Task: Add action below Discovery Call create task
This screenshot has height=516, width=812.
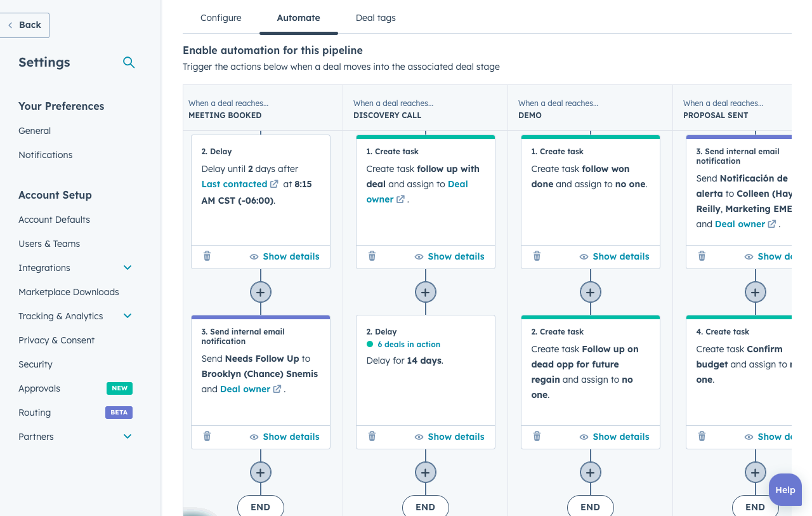Action: pyautogui.click(x=425, y=292)
